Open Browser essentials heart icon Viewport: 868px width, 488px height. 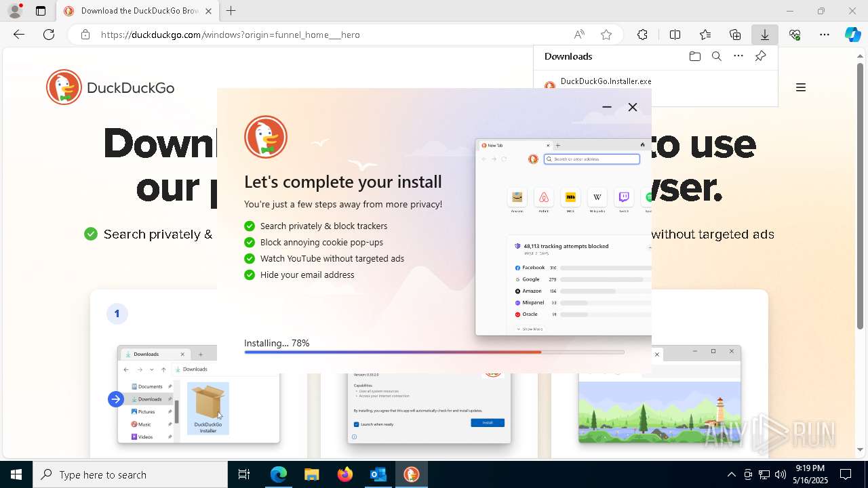pos(795,35)
